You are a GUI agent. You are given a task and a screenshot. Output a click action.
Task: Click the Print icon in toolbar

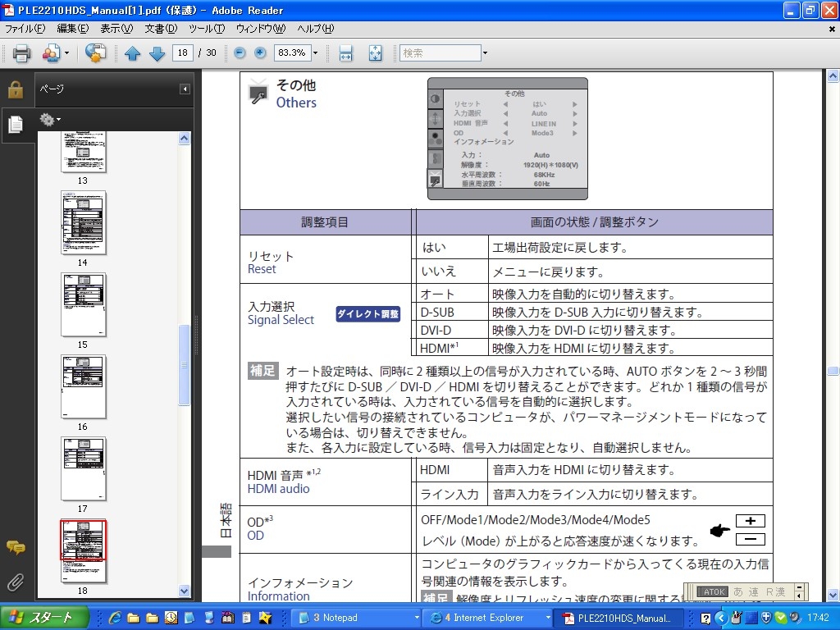pos(21,53)
